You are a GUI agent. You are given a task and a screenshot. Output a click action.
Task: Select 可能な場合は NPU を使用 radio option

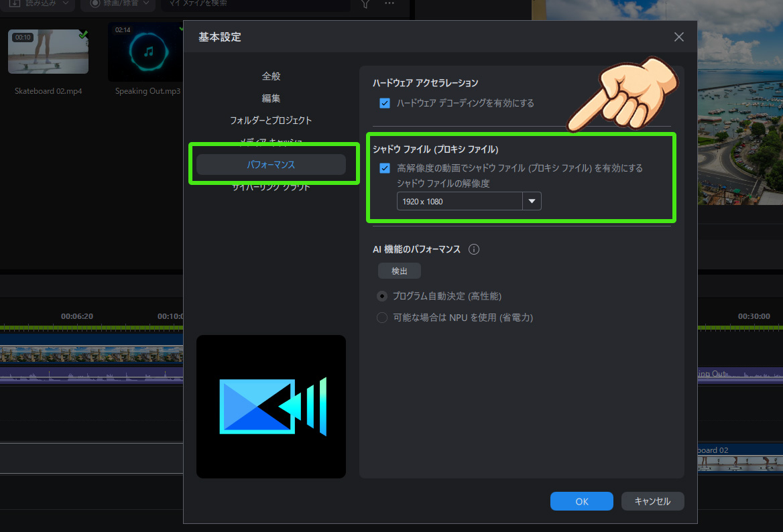click(382, 318)
